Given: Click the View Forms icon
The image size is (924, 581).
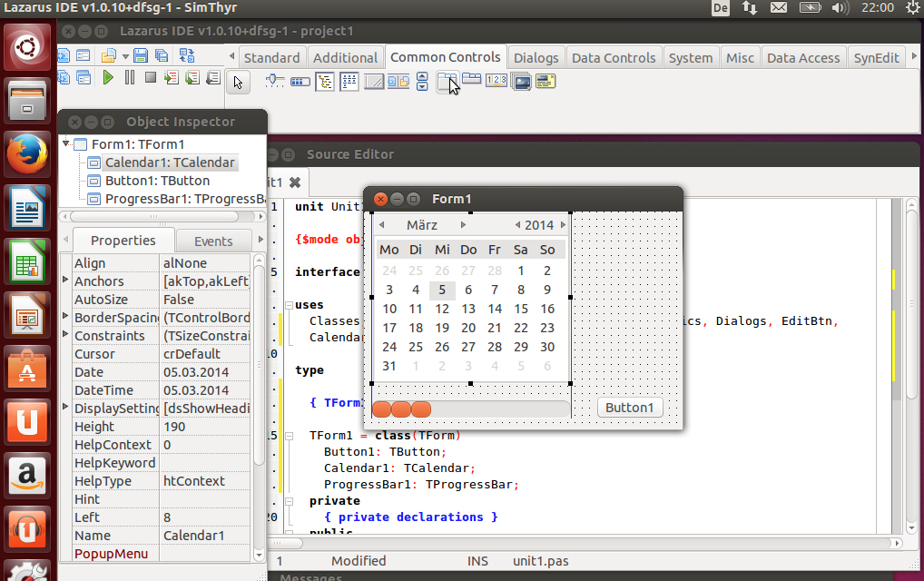Looking at the screenshot, I should pyautogui.click(x=84, y=78).
